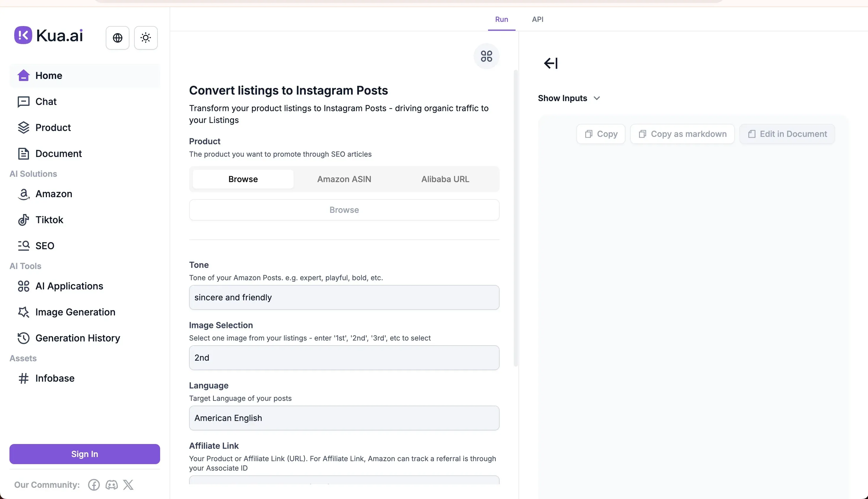Click Copy as markdown button
This screenshot has width=868, height=499.
click(x=682, y=134)
